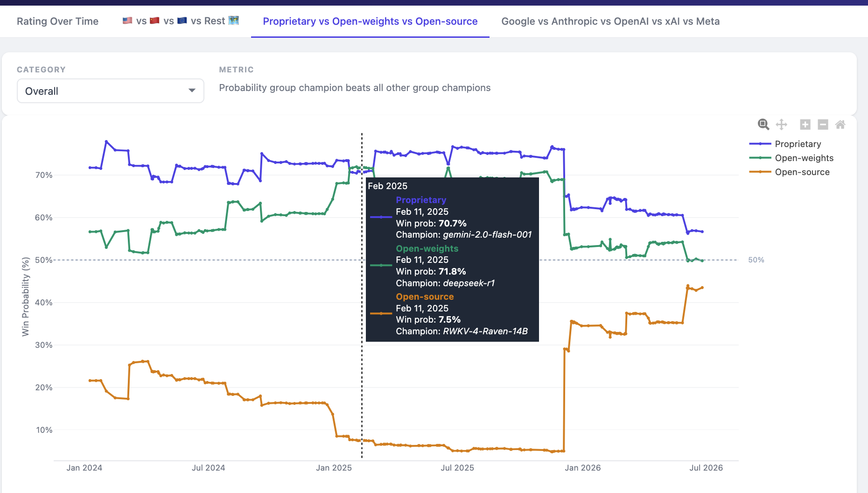The image size is (868, 493).
Task: Click the deepseek-r1 champion text in tooltip
Action: (469, 283)
